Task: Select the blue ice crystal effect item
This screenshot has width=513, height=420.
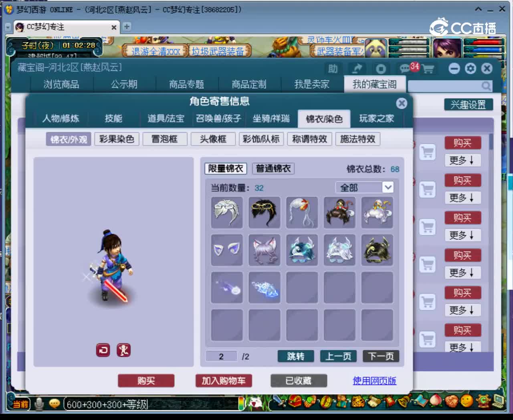Action: pos(265,288)
